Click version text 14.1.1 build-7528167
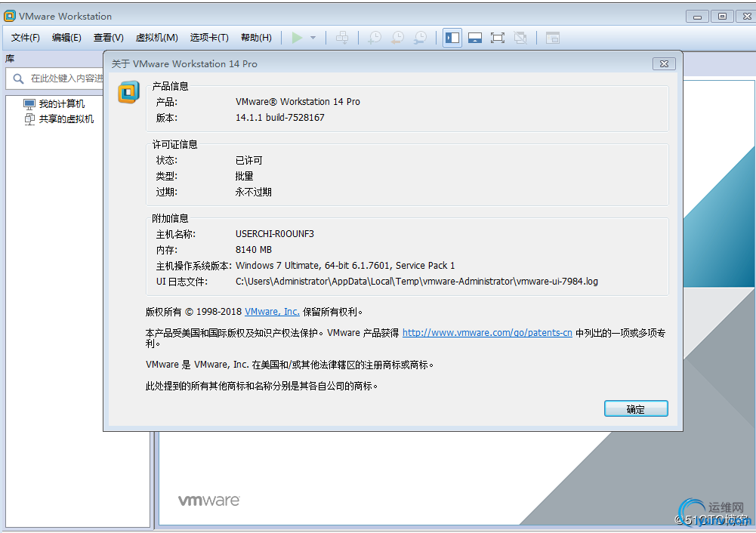 coord(279,118)
